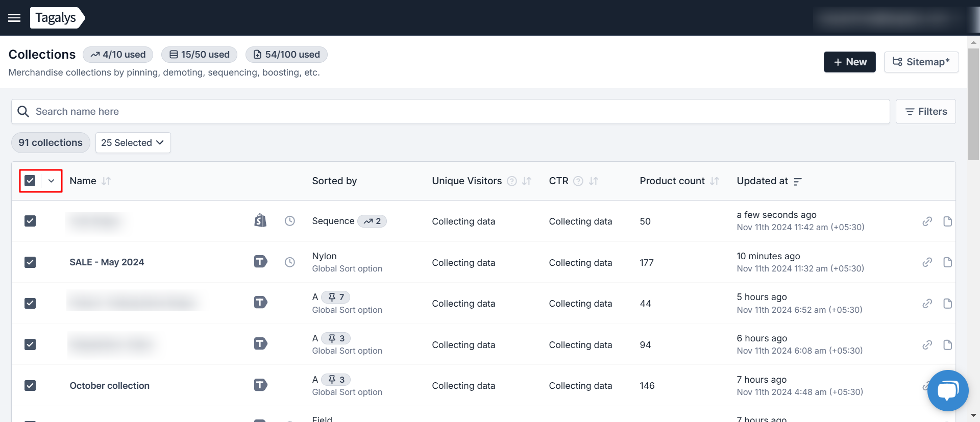Copy link icon for 94-product row
The width and height of the screenshot is (980, 422).
[x=927, y=345]
